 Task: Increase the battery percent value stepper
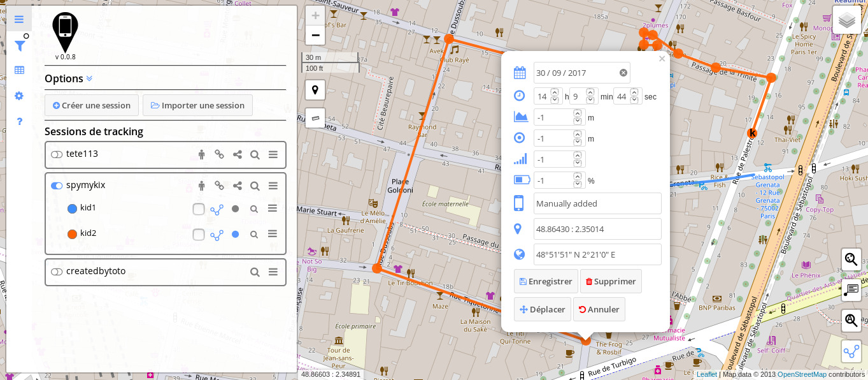click(578, 177)
